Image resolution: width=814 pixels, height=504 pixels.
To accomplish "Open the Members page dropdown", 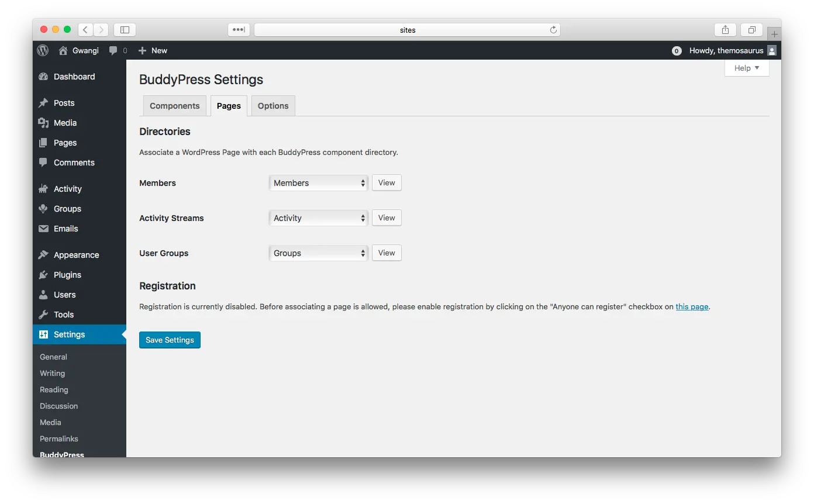I will point(319,183).
